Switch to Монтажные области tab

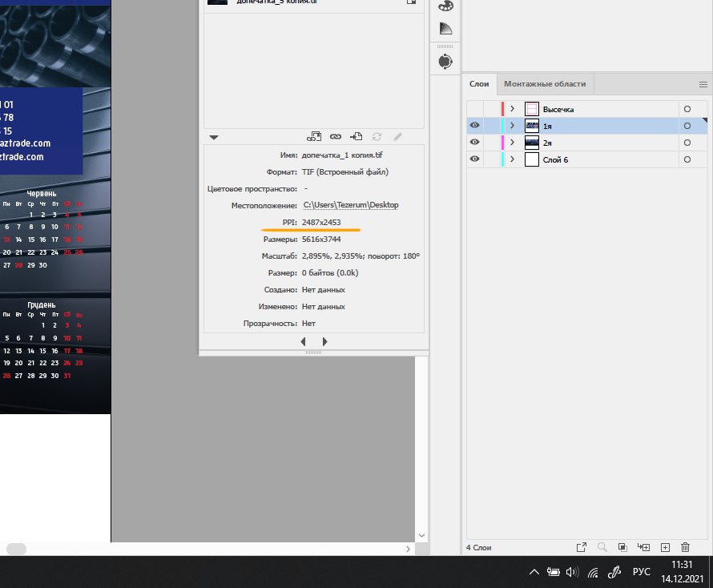(545, 83)
